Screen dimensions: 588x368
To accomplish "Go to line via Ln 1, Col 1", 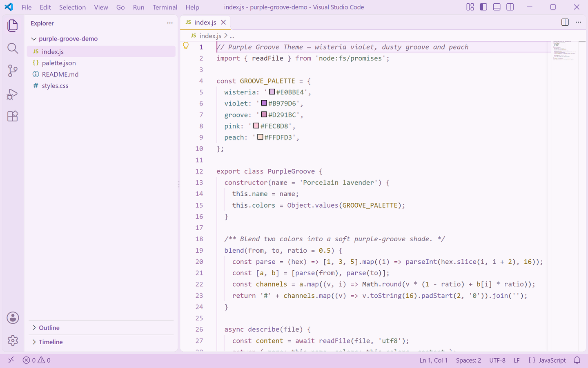I will (434, 360).
